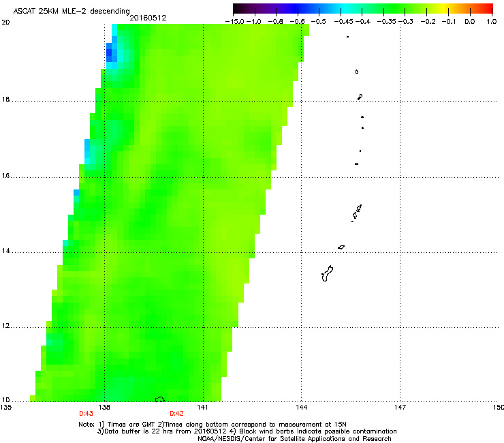The width and height of the screenshot is (504, 443).
Task: Click the small island outline just above 14N
Action: 341,247
